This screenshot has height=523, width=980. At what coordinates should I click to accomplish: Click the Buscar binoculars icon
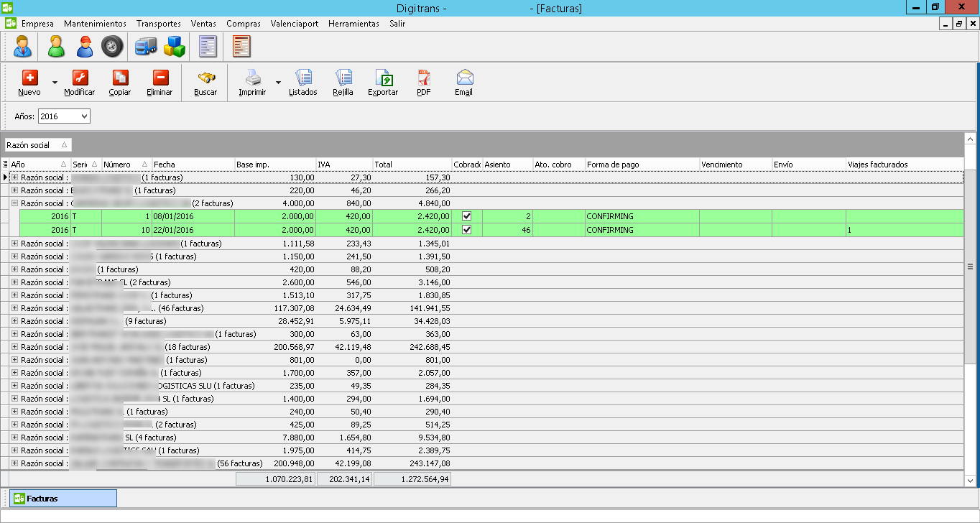205,78
